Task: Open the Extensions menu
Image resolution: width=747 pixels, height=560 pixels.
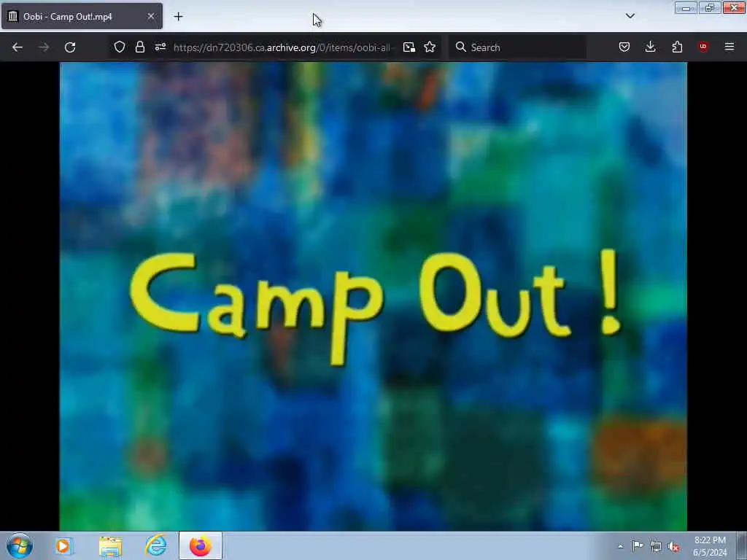Action: coord(677,47)
